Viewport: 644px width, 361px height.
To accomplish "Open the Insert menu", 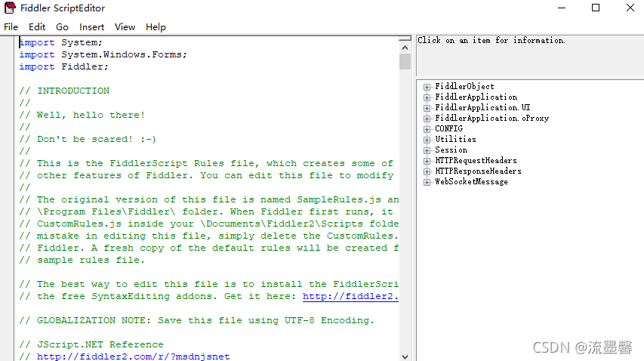I will pos(91,27).
